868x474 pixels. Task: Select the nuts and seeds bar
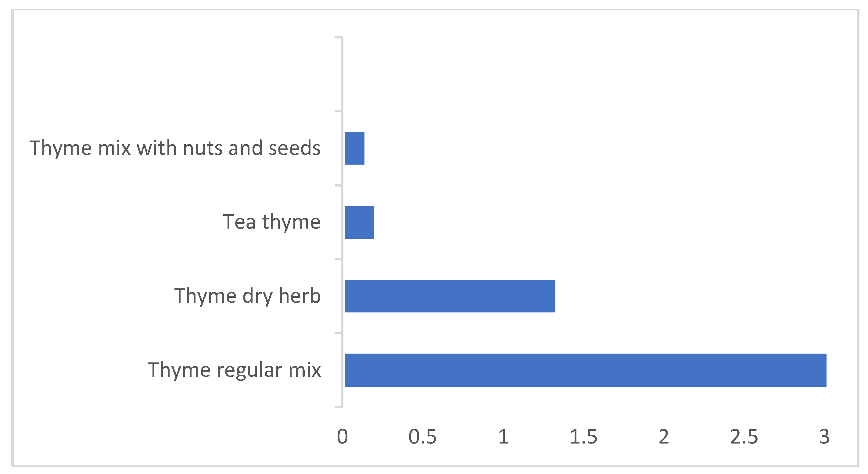point(354,148)
